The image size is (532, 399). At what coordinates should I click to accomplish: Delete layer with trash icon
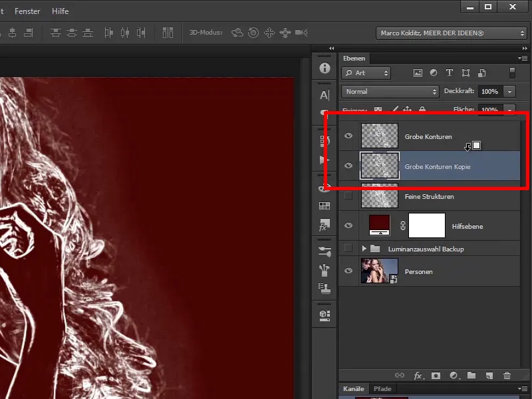point(507,375)
